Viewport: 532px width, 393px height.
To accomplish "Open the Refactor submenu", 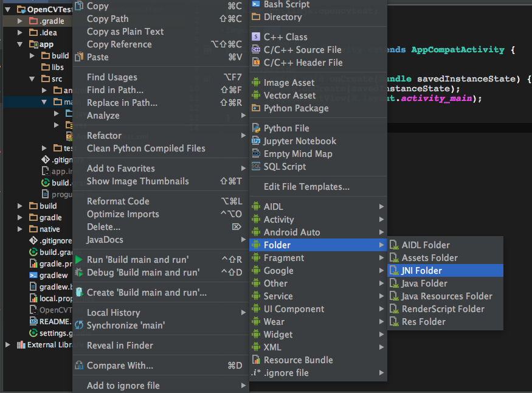I will click(161, 136).
